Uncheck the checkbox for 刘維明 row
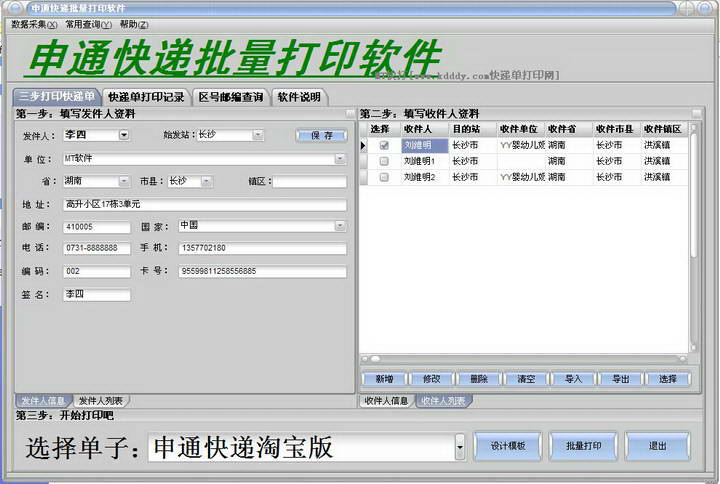Screen dimensions: 720x484 tap(384, 146)
